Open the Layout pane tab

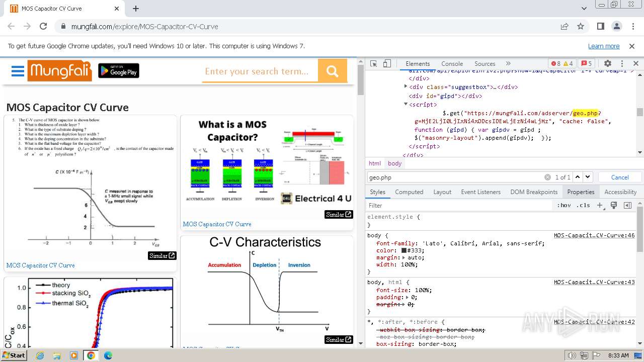(x=442, y=192)
